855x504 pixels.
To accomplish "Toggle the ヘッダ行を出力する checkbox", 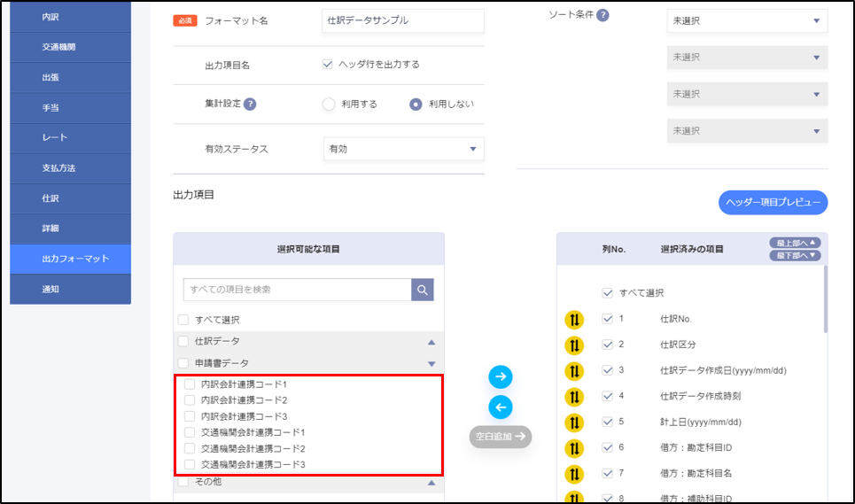I will click(x=328, y=65).
